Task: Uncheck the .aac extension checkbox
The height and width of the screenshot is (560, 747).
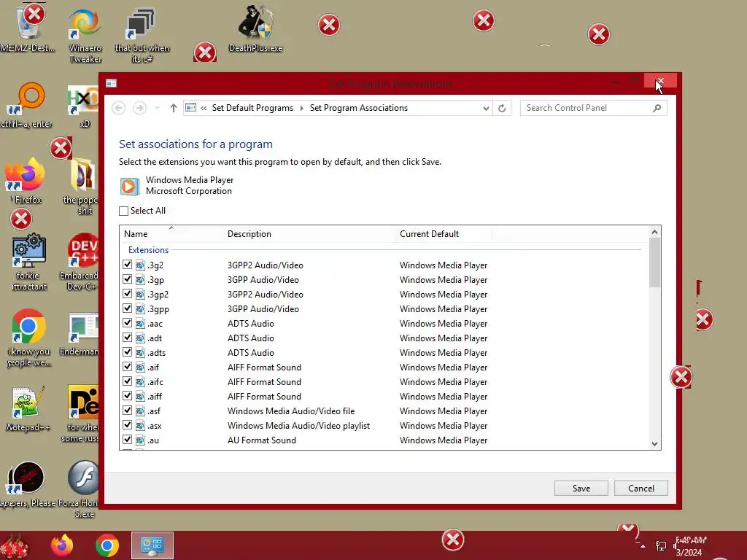Action: pyautogui.click(x=127, y=323)
